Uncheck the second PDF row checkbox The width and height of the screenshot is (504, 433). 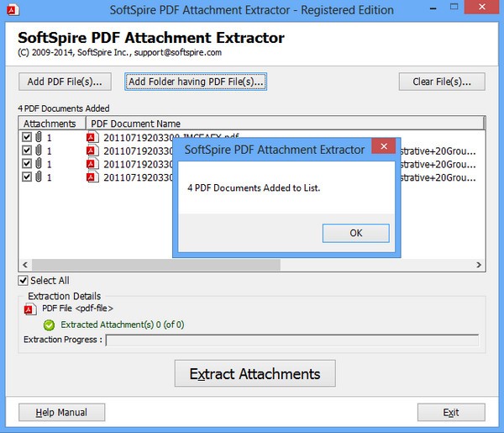[27, 150]
